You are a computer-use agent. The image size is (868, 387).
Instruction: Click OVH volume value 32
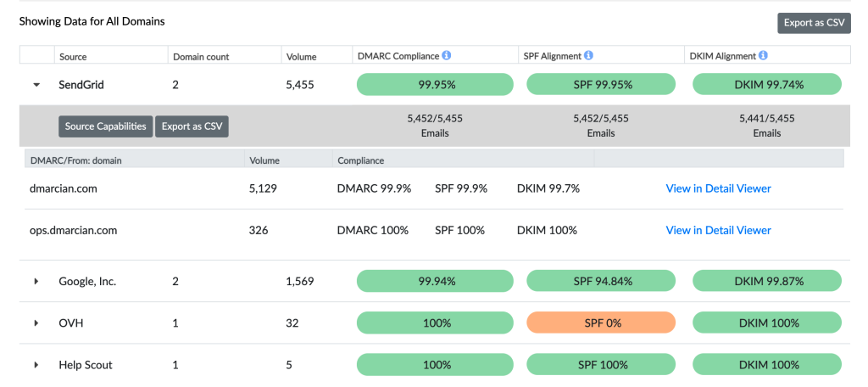coord(292,322)
